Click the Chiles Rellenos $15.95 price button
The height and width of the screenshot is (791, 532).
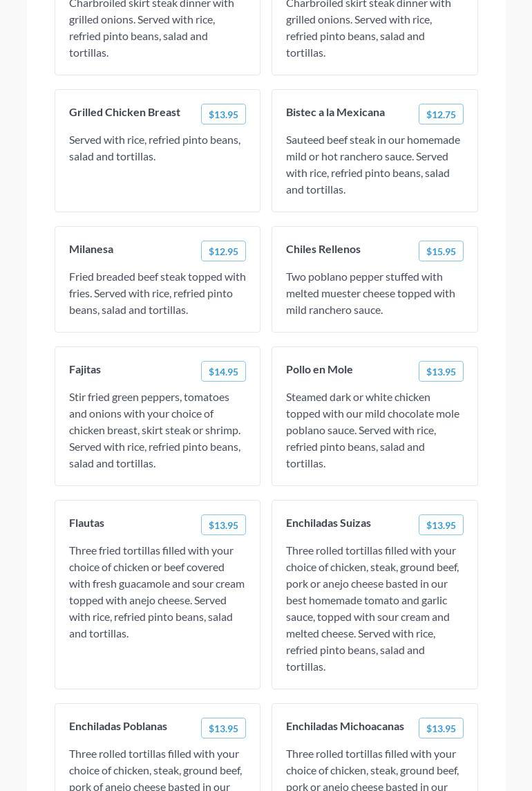coord(441,251)
